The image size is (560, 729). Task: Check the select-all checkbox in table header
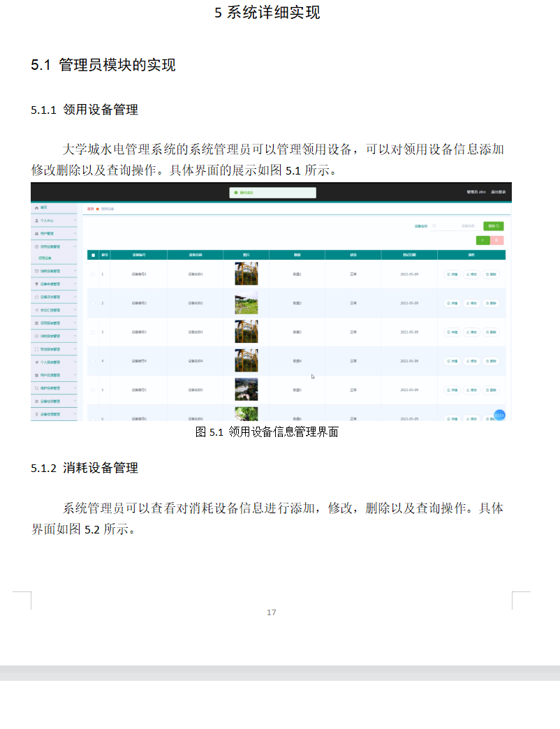91,255
